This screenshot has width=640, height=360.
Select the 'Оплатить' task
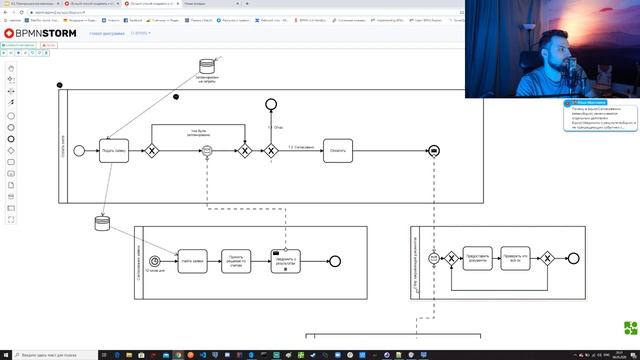[338, 151]
